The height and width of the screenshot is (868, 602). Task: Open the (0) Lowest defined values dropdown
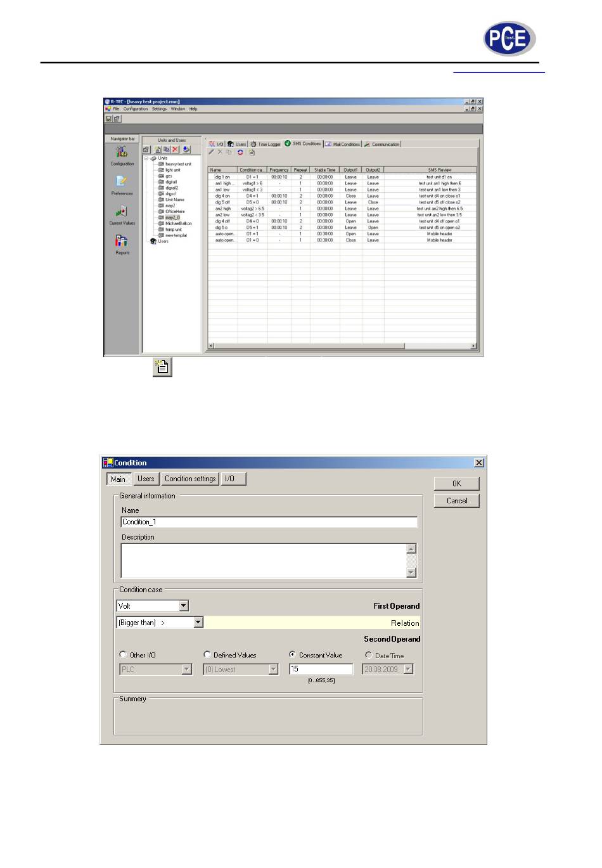coord(274,669)
